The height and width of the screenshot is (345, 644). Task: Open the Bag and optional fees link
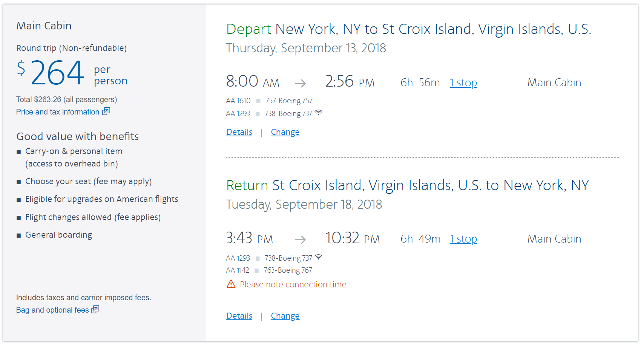(52, 310)
